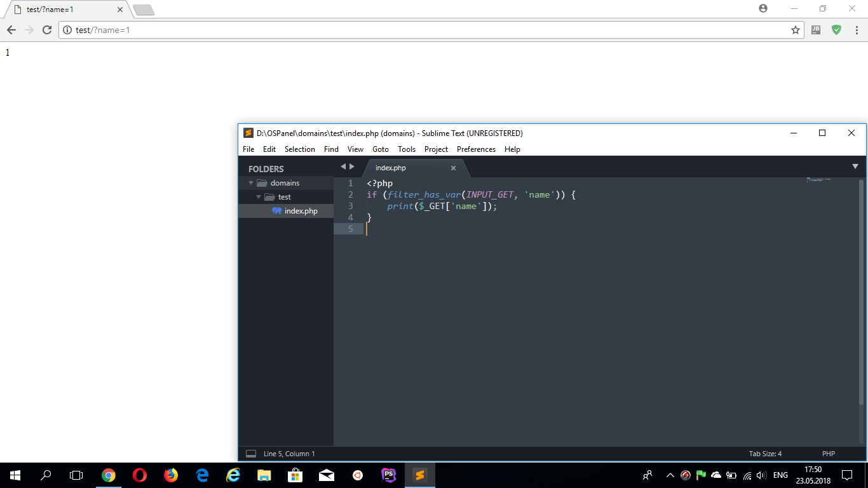This screenshot has width=868, height=488.
Task: Click the green shield extension icon
Action: [836, 30]
